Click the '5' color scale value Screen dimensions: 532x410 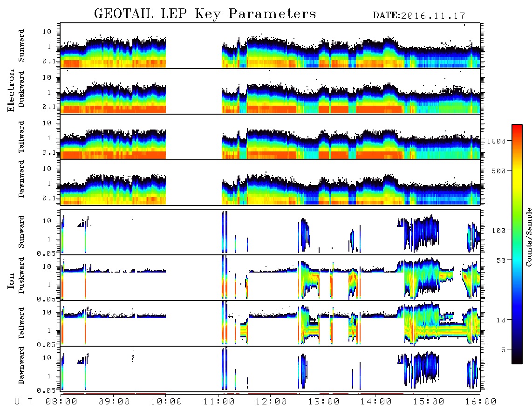503,349
